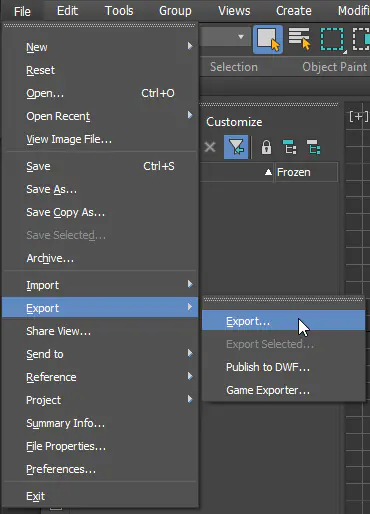This screenshot has height=514, width=370.
Task: Click the highlighted Export submenu entry
Action: pyautogui.click(x=100, y=308)
